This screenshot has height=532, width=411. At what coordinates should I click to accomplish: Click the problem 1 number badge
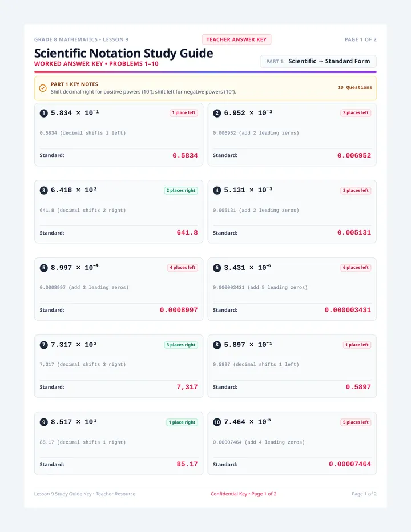[x=44, y=114]
